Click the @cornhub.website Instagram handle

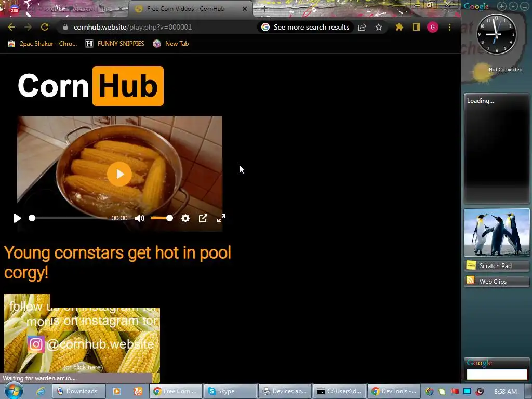coord(100,344)
